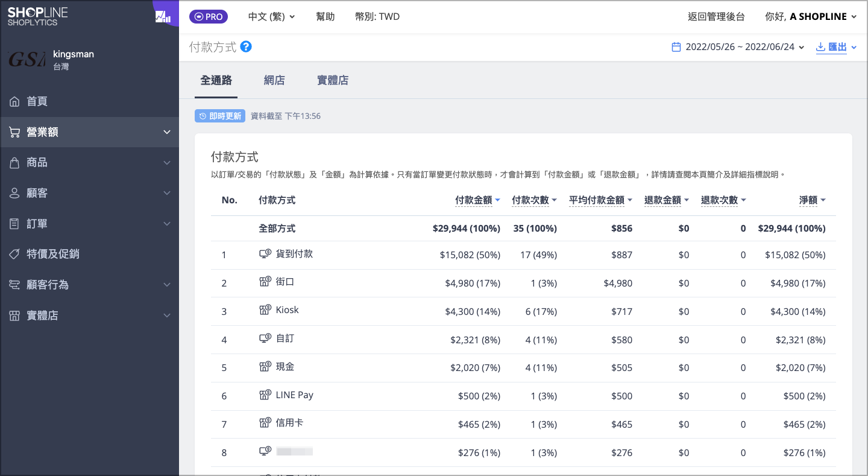
Task: Expand the 訂單 sidebar section
Action: [167, 224]
